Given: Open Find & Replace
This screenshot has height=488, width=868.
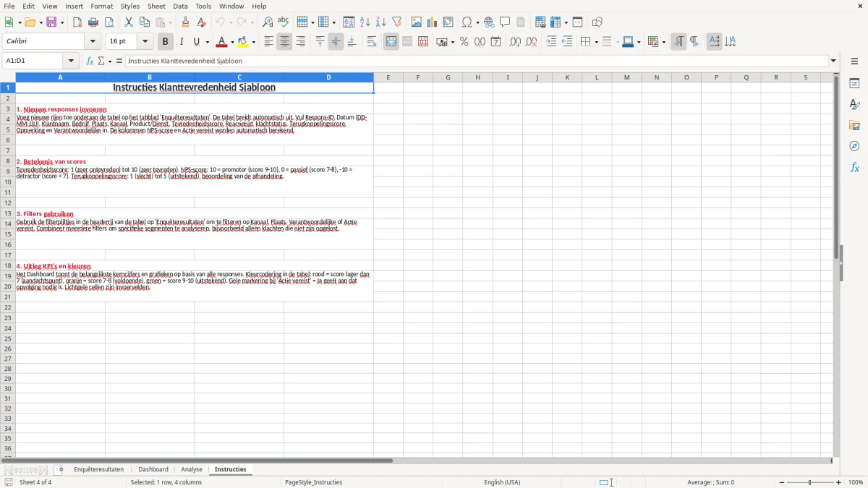Looking at the screenshot, I should point(268,22).
